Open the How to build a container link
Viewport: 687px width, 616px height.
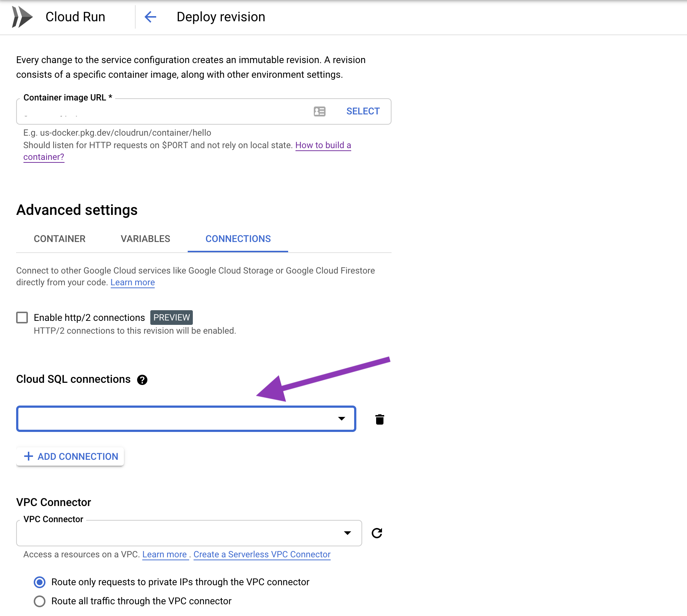click(x=323, y=145)
